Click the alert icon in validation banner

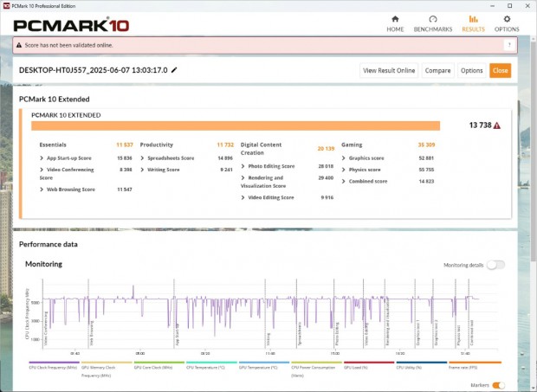click(20, 44)
